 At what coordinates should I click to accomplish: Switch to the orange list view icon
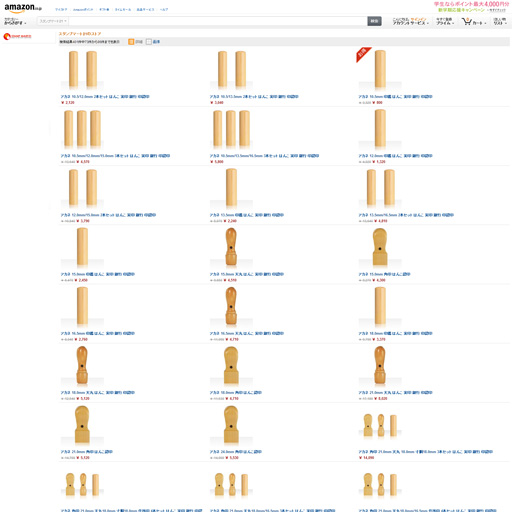coord(131,42)
